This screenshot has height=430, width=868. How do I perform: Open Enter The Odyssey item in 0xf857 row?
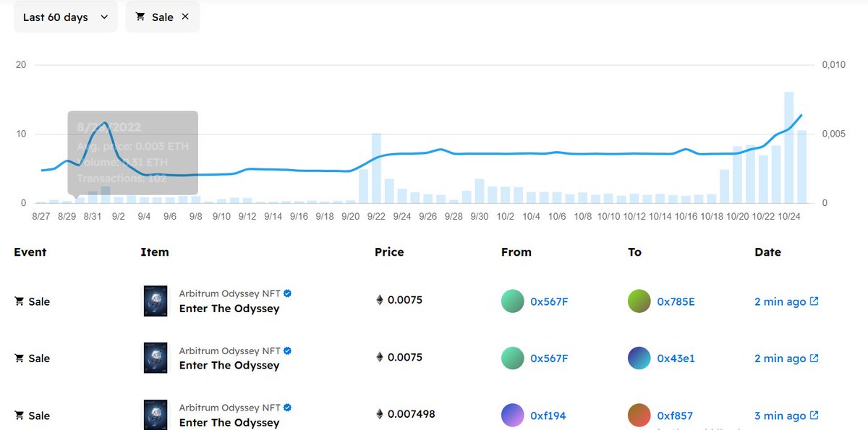[229, 423]
